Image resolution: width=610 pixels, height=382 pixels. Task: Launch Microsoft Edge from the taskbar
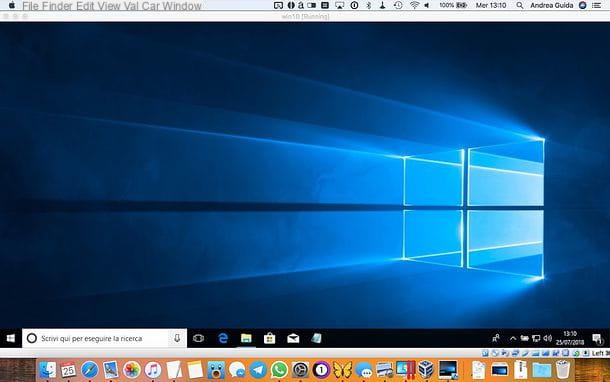tap(223, 338)
